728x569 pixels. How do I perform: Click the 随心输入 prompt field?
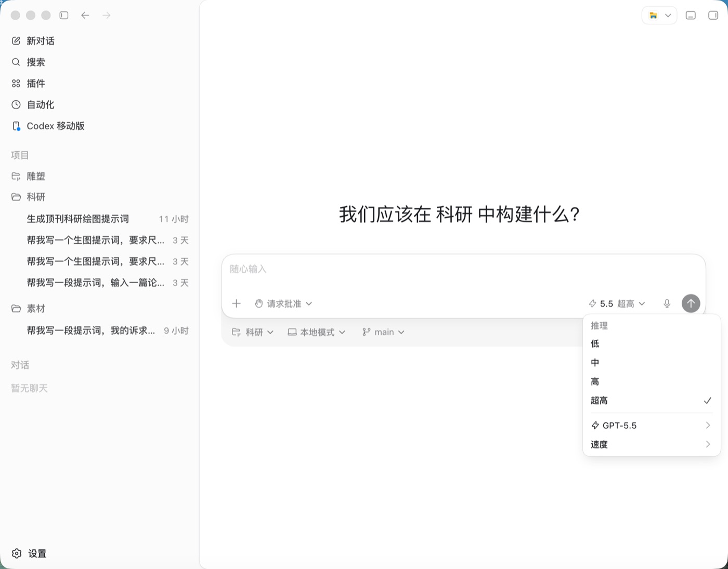pyautogui.click(x=463, y=269)
